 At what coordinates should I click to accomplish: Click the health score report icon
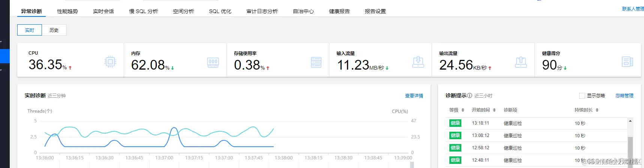(x=627, y=62)
